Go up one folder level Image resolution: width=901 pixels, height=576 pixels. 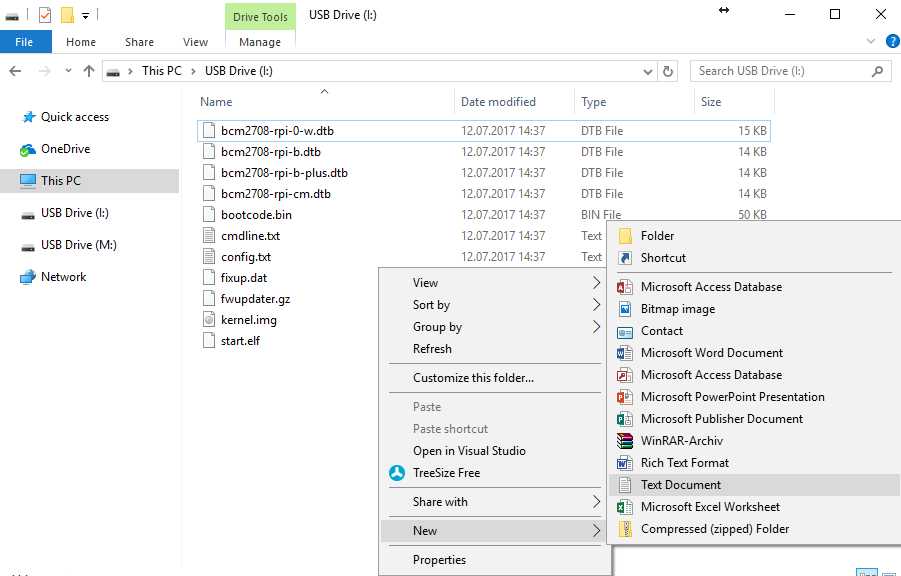point(88,71)
